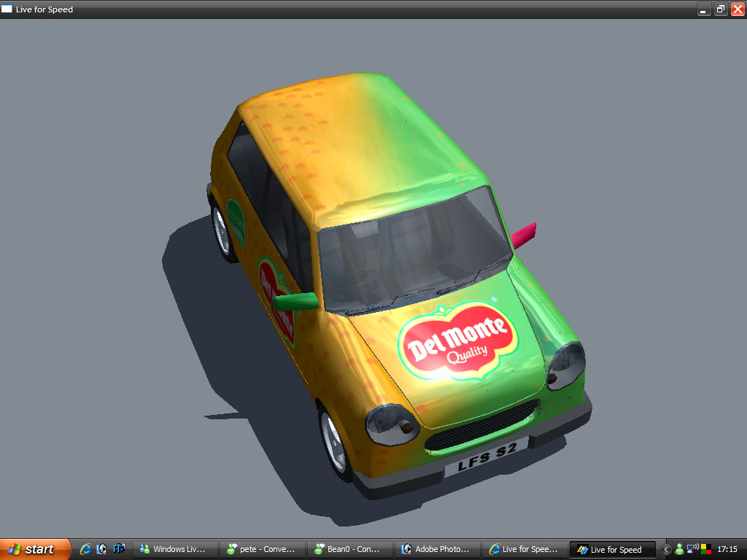Open the FTP quick launch shortcut
Screen dimensions: 747x560
click(x=119, y=549)
